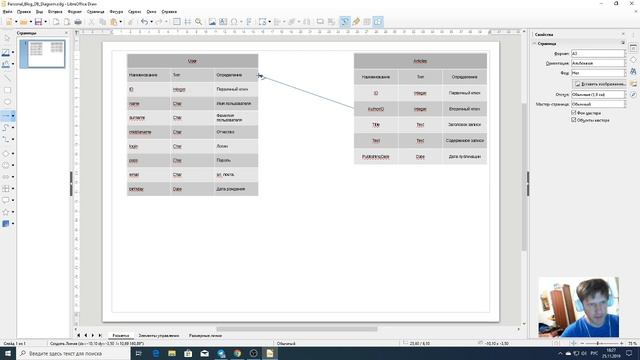Select the Lines and Arrows tool
Image resolution: width=640 pixels, height=360 pixels.
[x=6, y=116]
